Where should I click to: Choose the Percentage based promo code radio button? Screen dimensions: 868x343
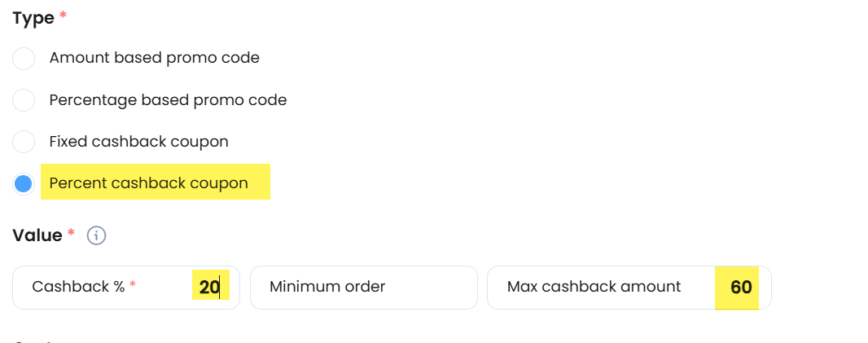tap(24, 100)
